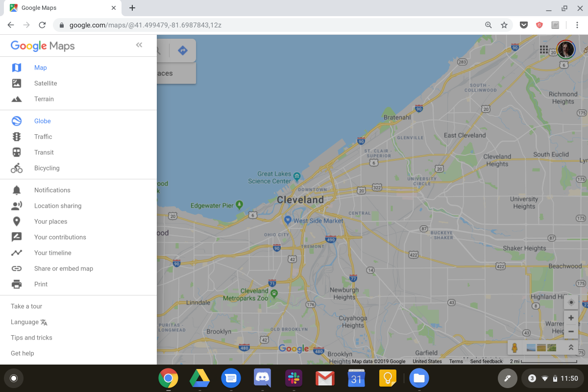
Task: Open Notifications from the bell icon
Action: click(17, 190)
